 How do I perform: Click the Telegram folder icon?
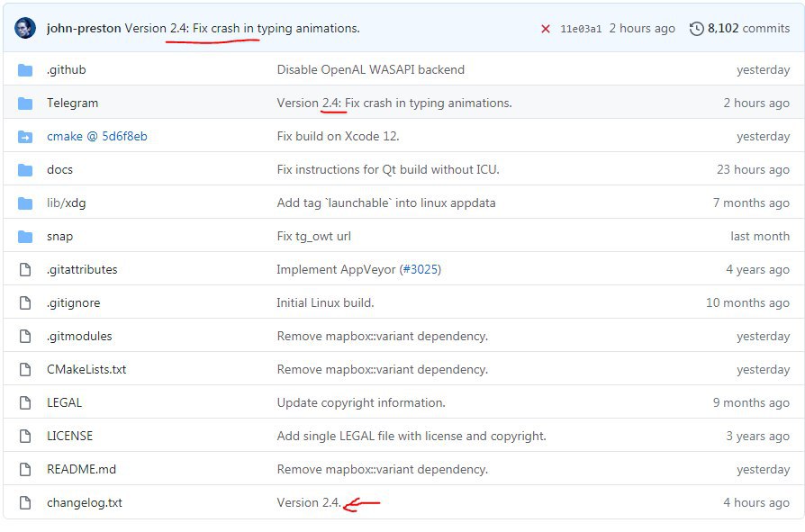(25, 104)
